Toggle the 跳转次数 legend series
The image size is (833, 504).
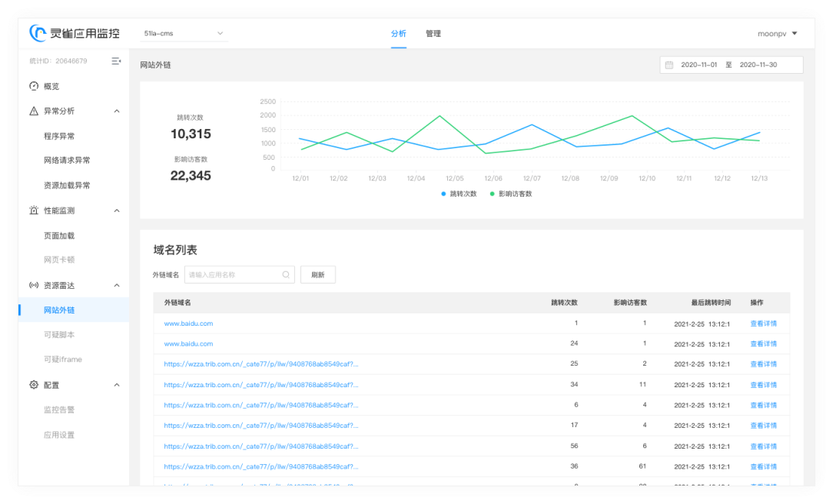459,194
